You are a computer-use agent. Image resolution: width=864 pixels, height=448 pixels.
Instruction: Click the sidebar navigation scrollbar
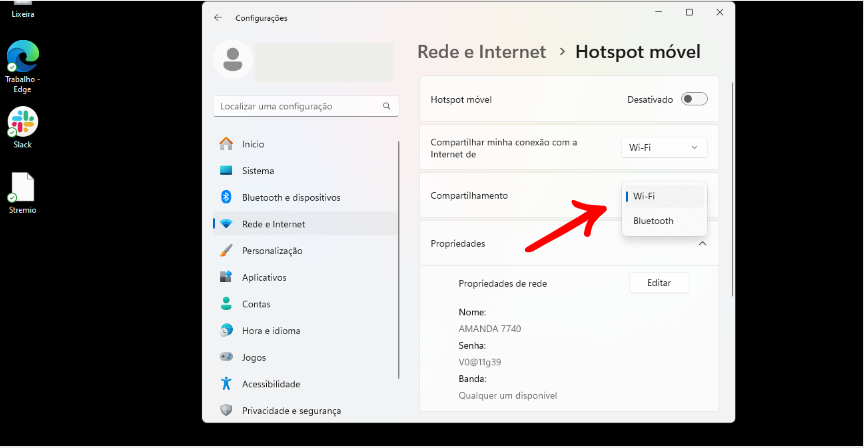point(398,259)
